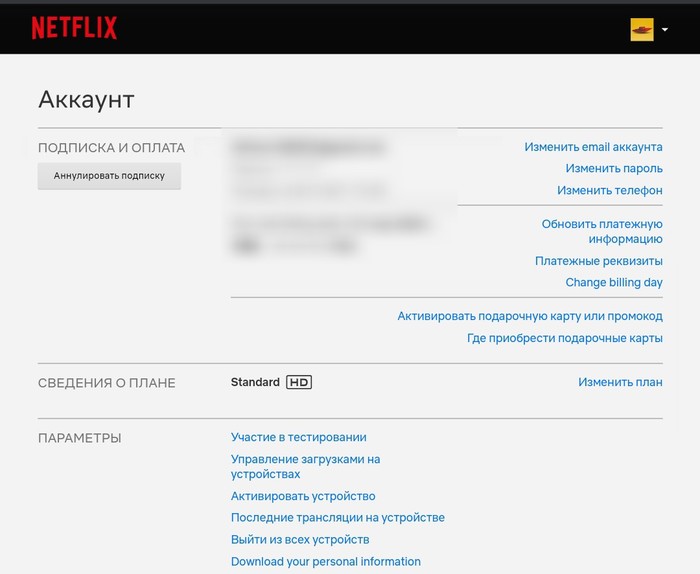Click the HD badge next to Standard
Image resolution: width=700 pixels, height=574 pixels.
[x=299, y=382]
